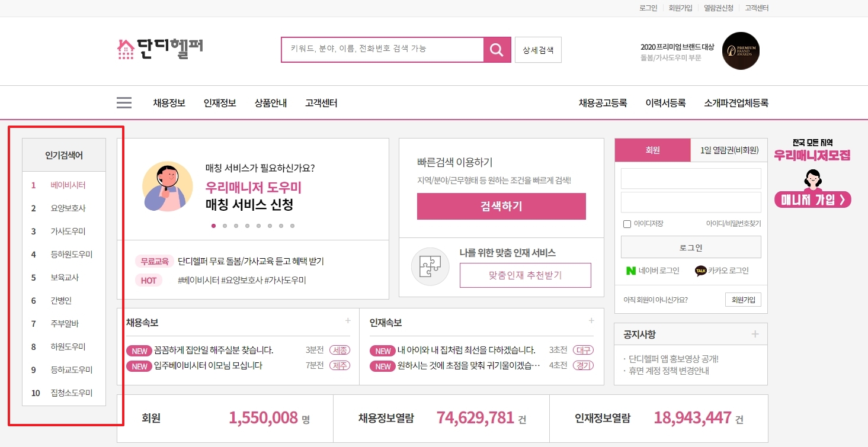Open the 인재정보 menu
This screenshot has height=447, width=868.
[x=219, y=102]
